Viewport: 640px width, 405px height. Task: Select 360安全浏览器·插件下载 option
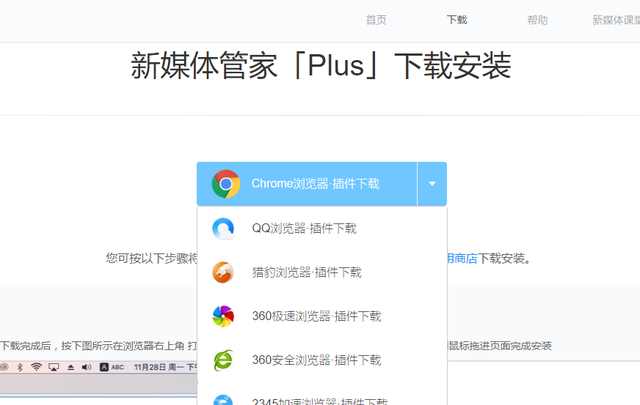tap(322, 360)
